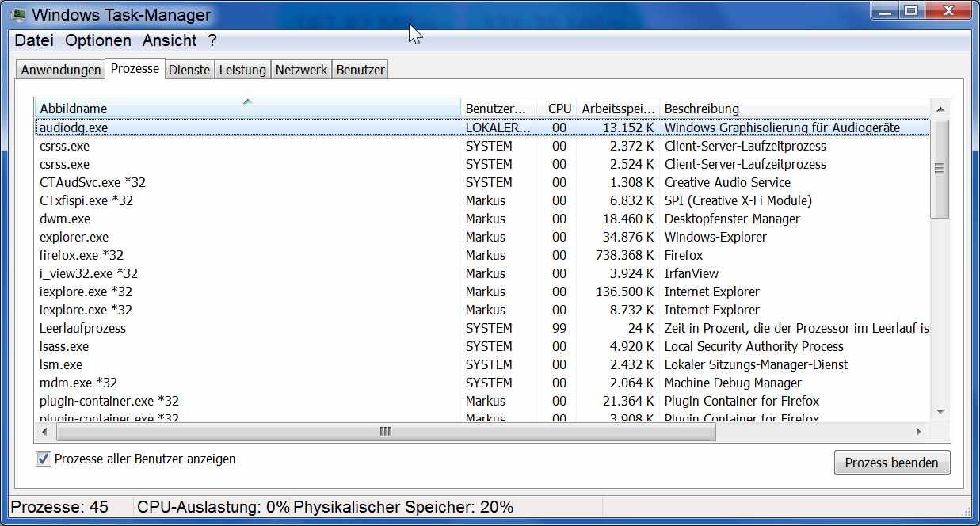Viewport: 980px width, 526px height.
Task: Click the Desktopfenster-Manager description
Action: coord(732,219)
